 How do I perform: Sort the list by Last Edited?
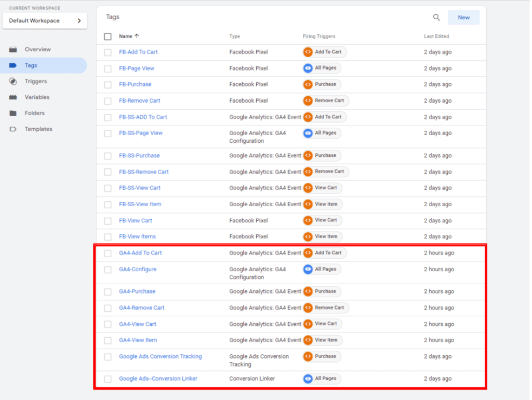pyautogui.click(x=436, y=36)
